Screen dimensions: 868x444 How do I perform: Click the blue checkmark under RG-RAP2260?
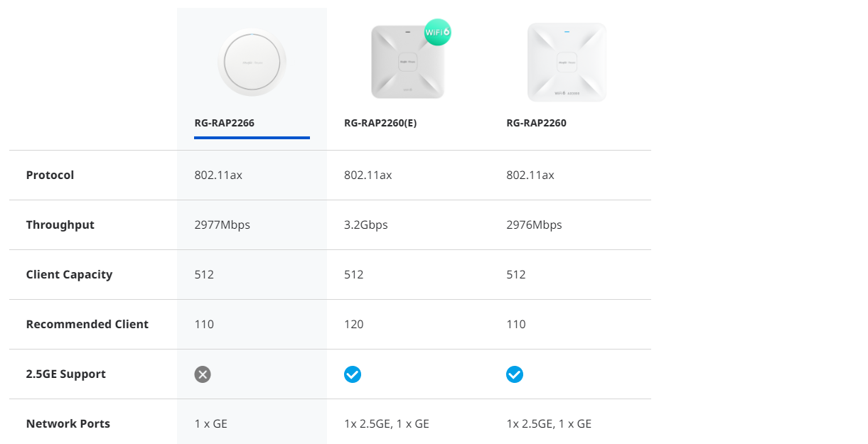pyautogui.click(x=515, y=374)
